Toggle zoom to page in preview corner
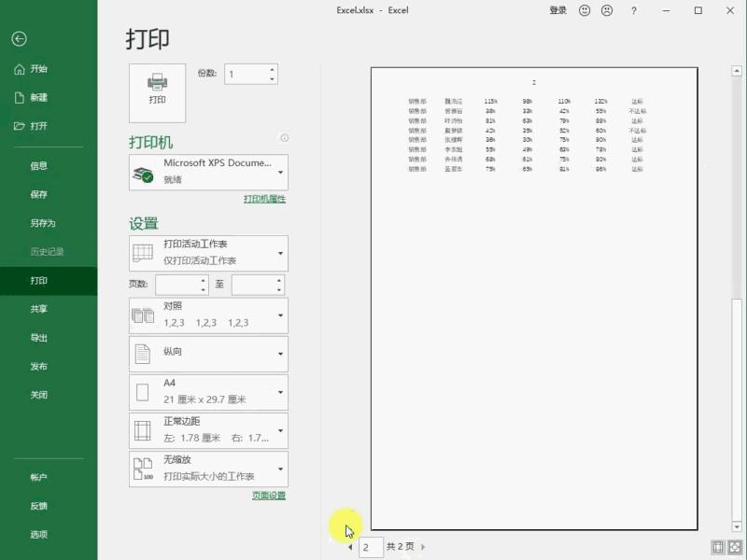This screenshot has height=560, width=747. (735, 547)
